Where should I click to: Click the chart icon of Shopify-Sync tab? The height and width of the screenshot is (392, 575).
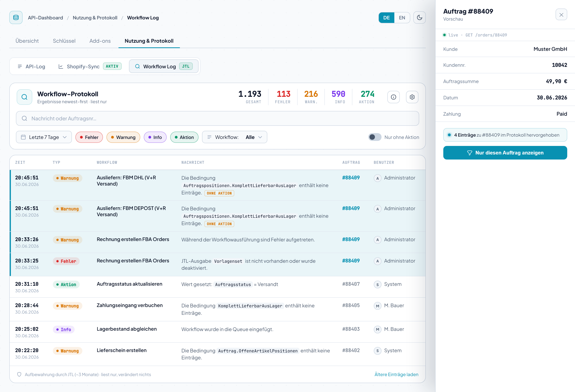60,67
